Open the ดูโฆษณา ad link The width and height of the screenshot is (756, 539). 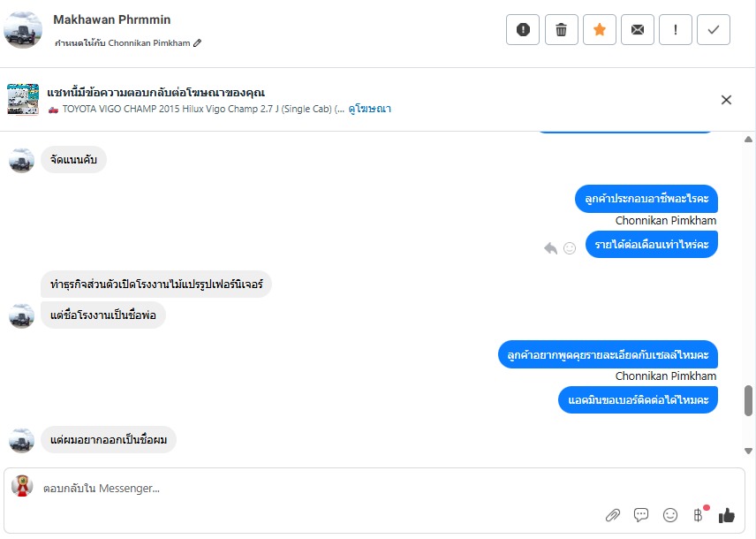[x=369, y=109]
